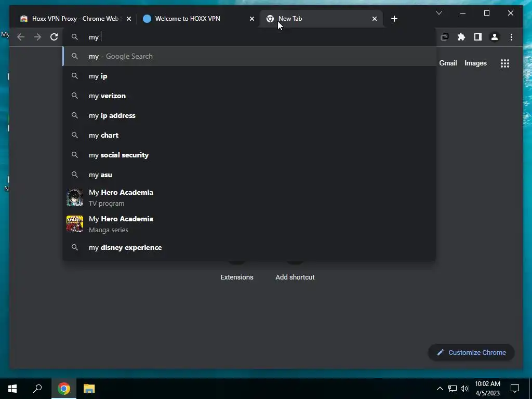
Task: Click the search icon beside 'my ip'
Action: click(75, 76)
